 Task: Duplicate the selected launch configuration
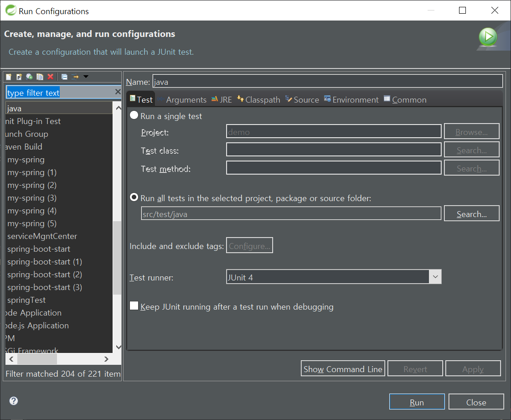40,77
